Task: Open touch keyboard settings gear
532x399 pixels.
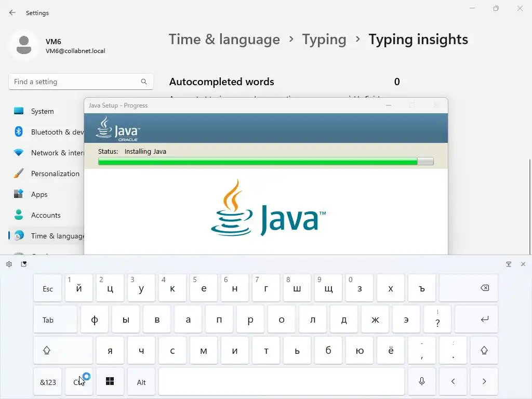Action: [x=9, y=264]
